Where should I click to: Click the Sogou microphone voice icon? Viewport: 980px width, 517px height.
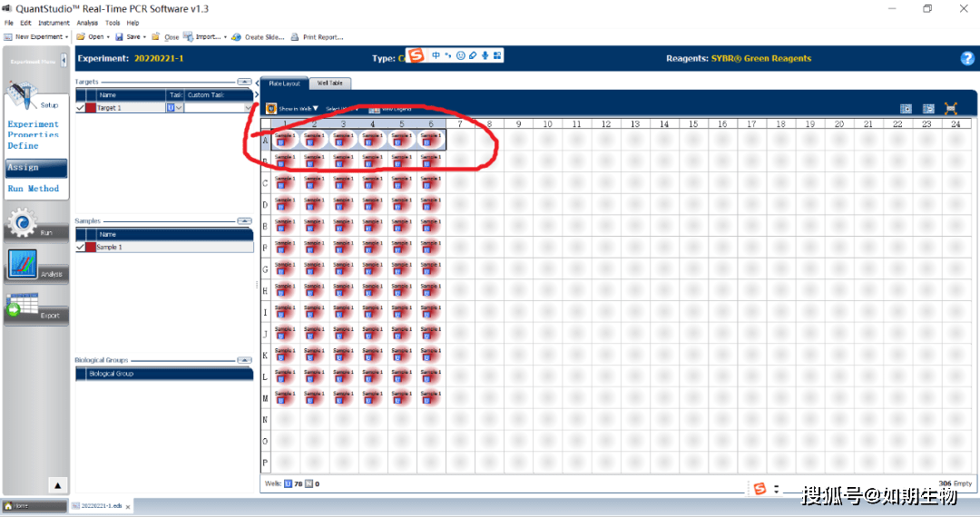[x=485, y=55]
